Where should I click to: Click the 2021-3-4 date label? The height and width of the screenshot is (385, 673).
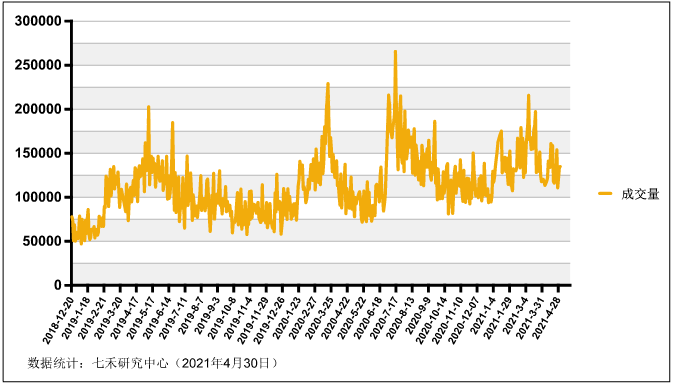click(516, 315)
